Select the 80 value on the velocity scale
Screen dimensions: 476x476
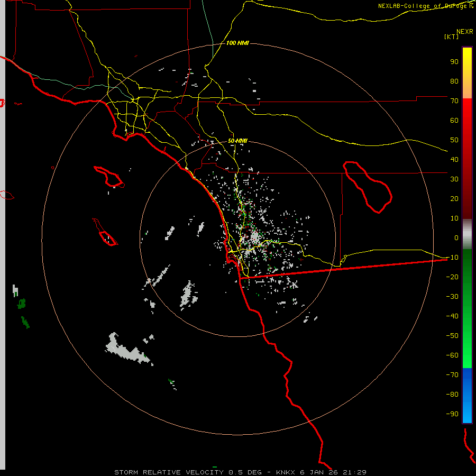click(x=454, y=81)
